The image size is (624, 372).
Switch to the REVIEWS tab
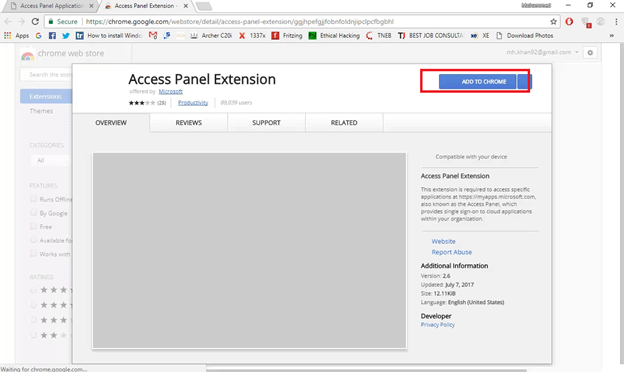189,123
